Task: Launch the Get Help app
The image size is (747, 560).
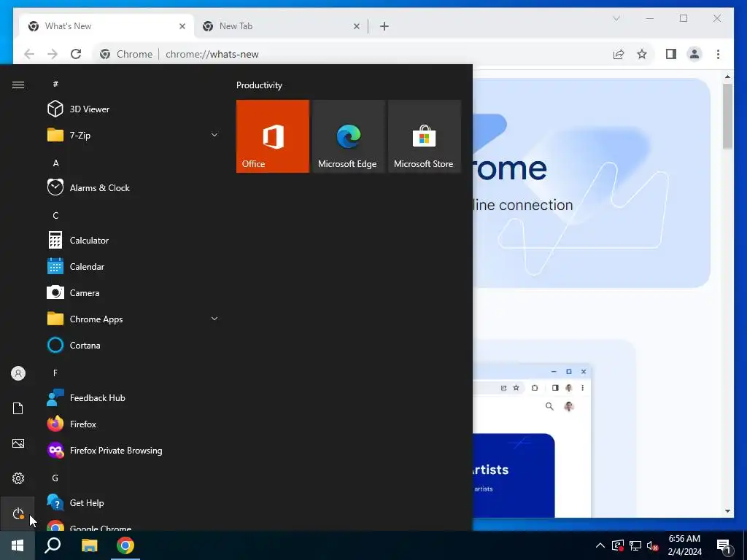Action: [x=133, y=503]
